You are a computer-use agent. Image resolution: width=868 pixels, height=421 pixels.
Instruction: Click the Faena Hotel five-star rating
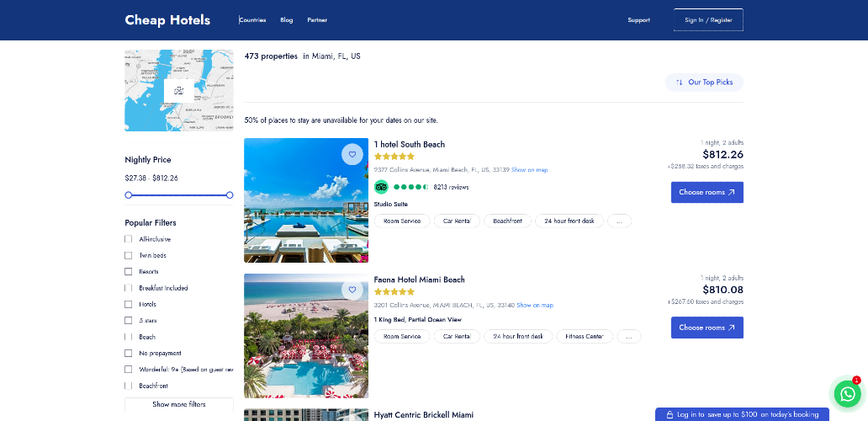(x=394, y=292)
